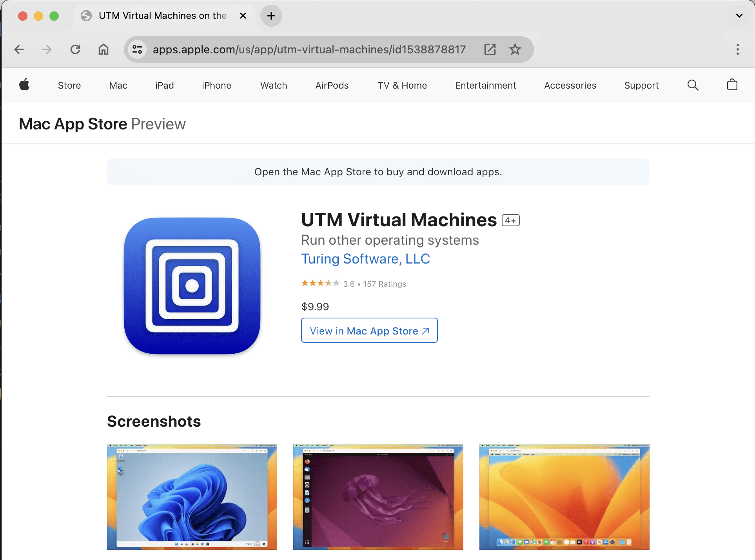Click the browser reload icon
755x560 pixels.
(x=75, y=49)
